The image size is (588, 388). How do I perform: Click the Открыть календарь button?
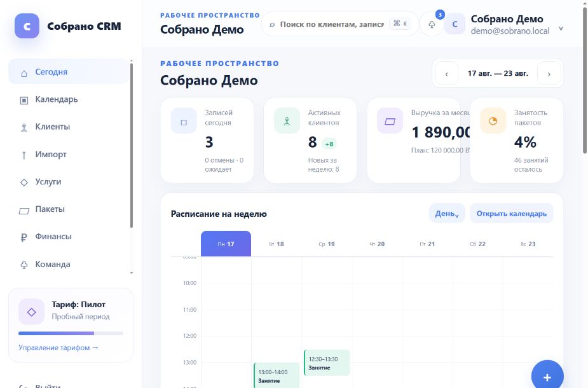512,213
